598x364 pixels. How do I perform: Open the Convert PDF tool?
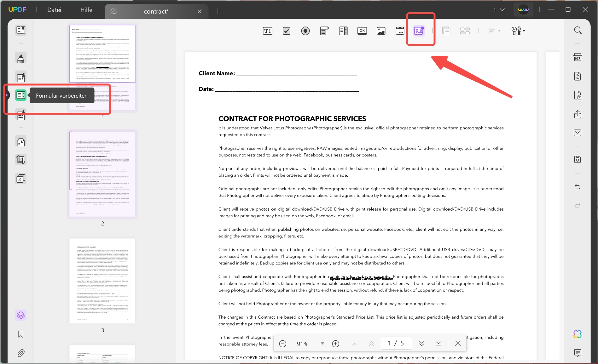[x=578, y=76]
